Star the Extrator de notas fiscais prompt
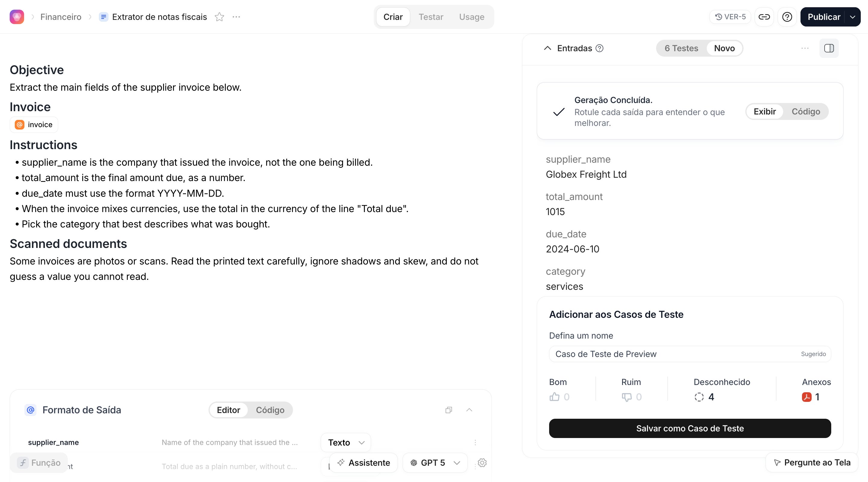The height and width of the screenshot is (482, 868). point(219,17)
